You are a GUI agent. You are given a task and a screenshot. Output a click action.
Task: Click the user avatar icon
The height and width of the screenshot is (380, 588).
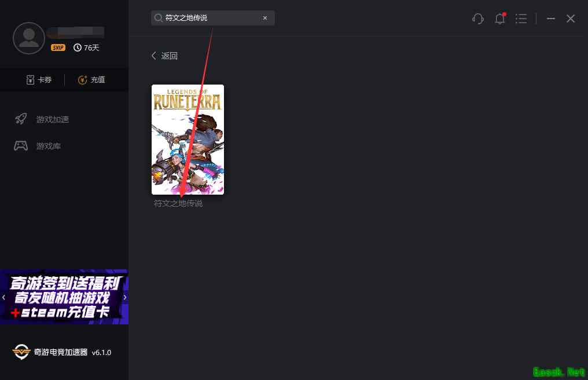point(28,38)
